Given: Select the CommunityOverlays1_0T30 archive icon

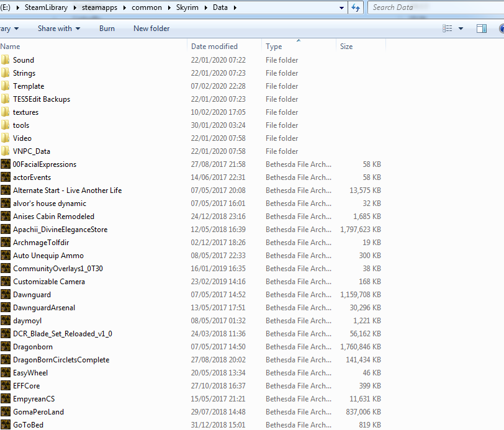Looking at the screenshot, I should pos(6,268).
